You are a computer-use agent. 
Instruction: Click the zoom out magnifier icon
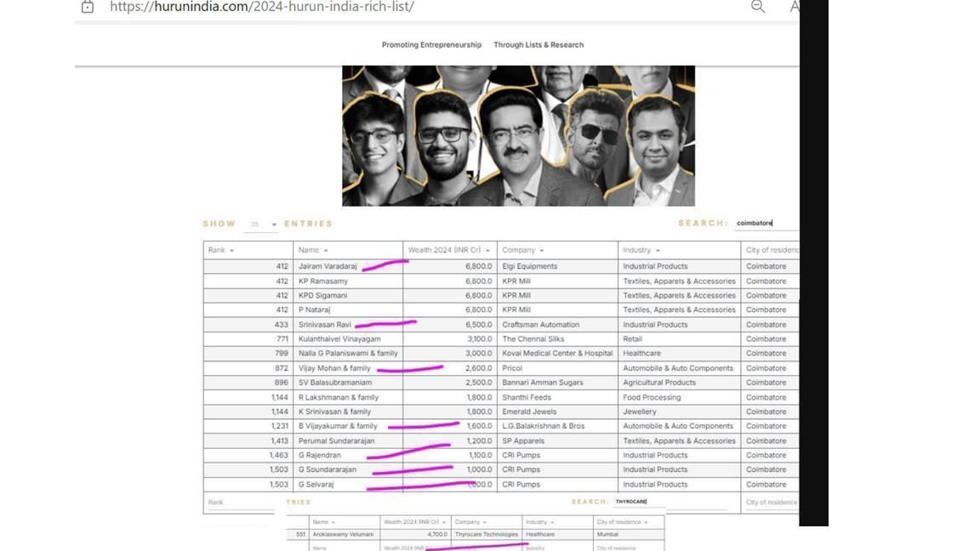coord(757,6)
